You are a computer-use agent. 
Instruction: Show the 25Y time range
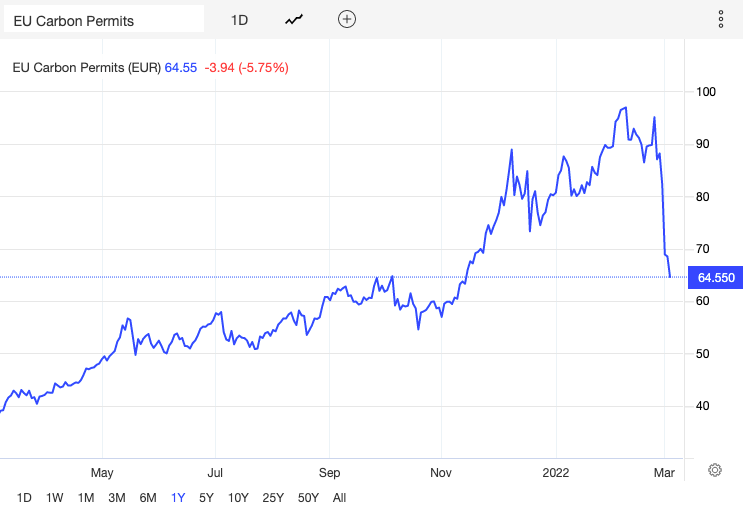[273, 498]
